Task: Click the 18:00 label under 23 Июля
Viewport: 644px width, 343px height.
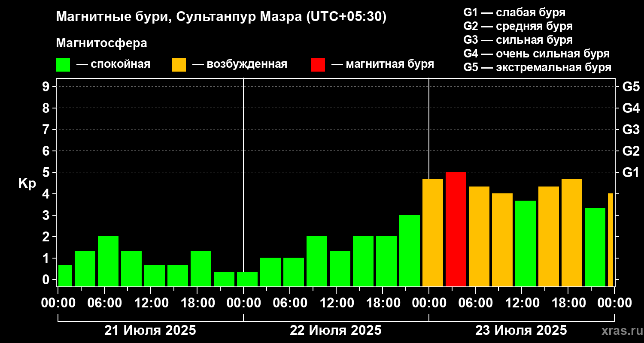Action: point(568,303)
